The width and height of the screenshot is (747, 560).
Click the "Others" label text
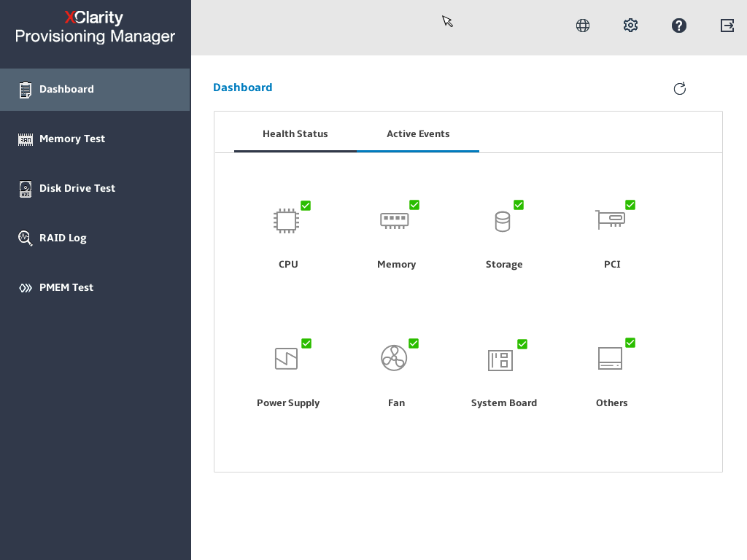pyautogui.click(x=612, y=402)
